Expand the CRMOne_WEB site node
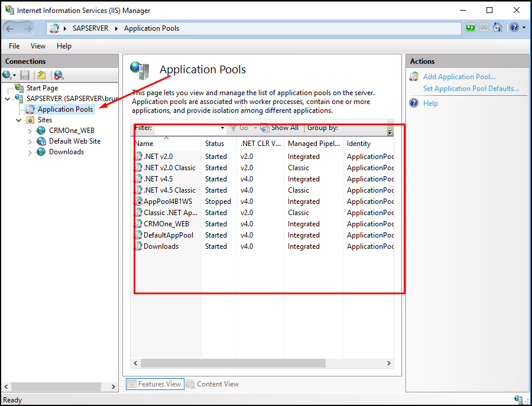 pyautogui.click(x=30, y=131)
